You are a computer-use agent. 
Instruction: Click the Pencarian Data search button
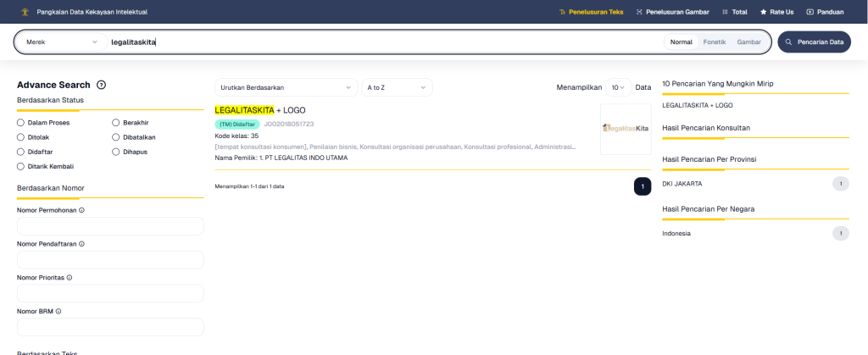[814, 42]
